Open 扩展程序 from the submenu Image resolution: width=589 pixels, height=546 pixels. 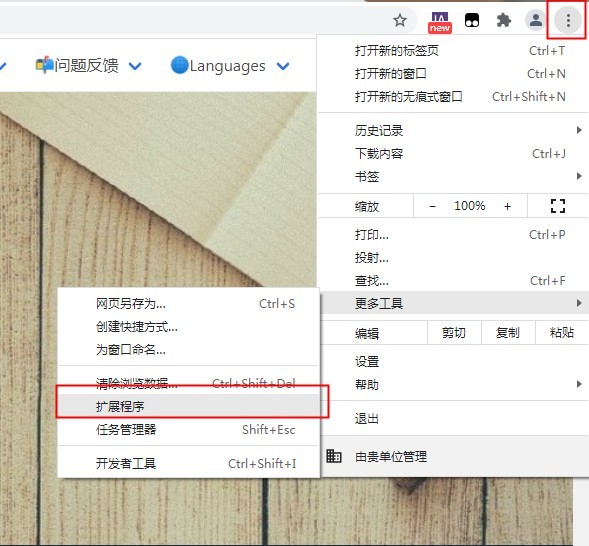point(189,406)
